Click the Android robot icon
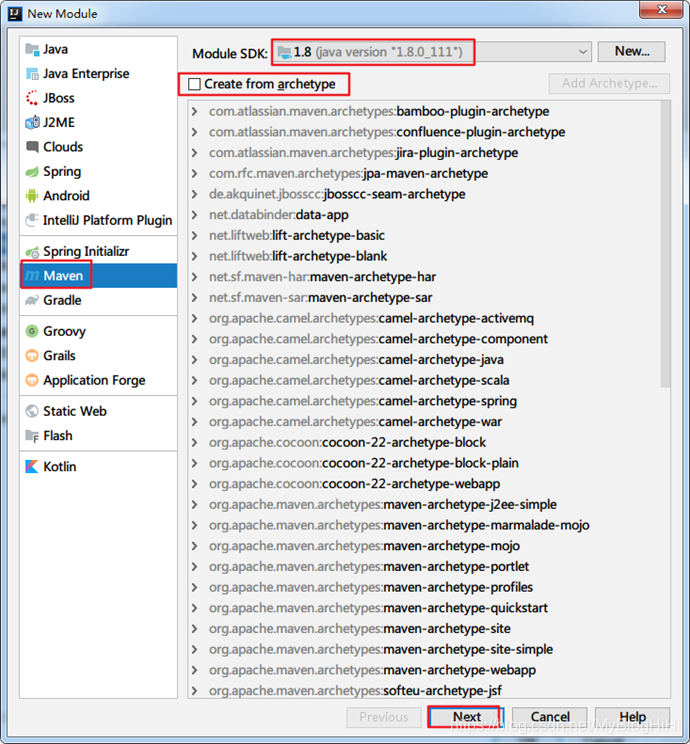 click(x=32, y=195)
